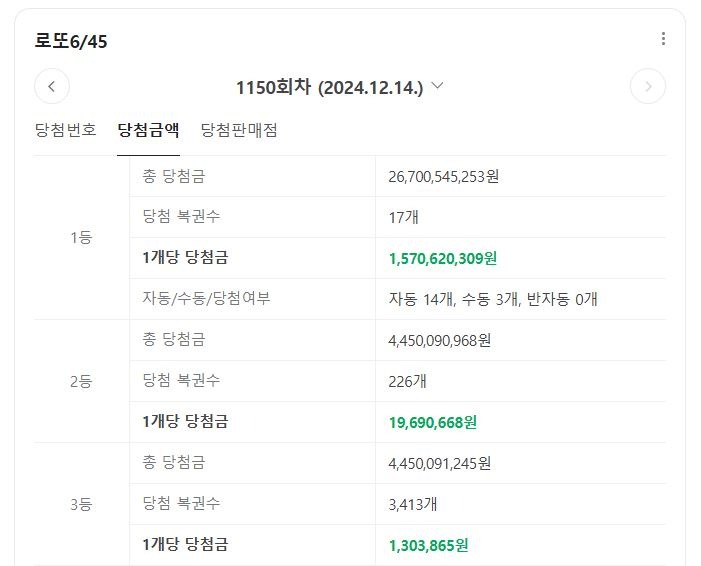Image resolution: width=701 pixels, height=566 pixels.
Task: Click the 3등 winning ticket count 3,413개
Action: (413, 505)
